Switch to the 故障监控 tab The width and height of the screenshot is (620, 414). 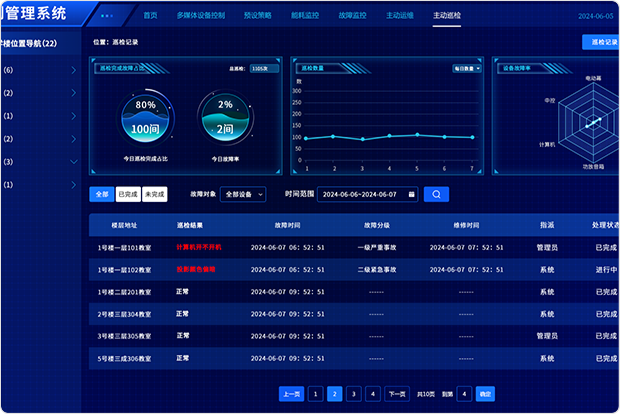353,16
